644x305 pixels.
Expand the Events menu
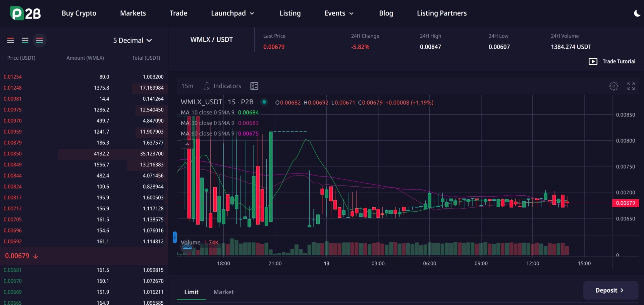pyautogui.click(x=339, y=13)
